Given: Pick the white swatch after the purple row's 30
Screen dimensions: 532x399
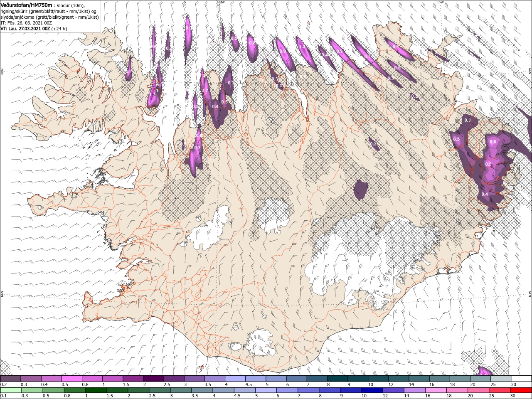Looking at the screenshot, I should pos(522,379).
